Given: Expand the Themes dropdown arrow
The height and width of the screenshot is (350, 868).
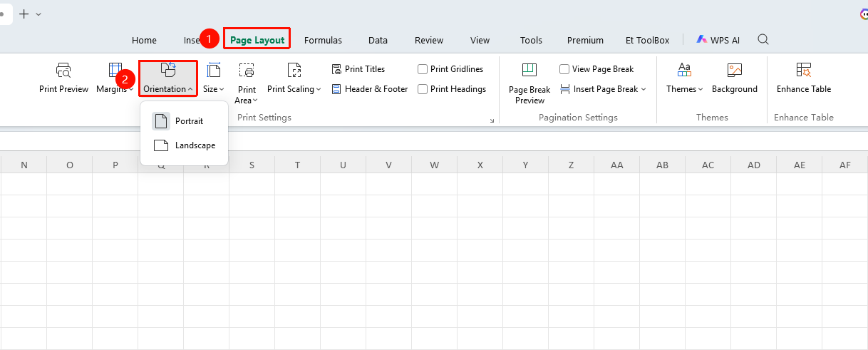Looking at the screenshot, I should (701, 89).
